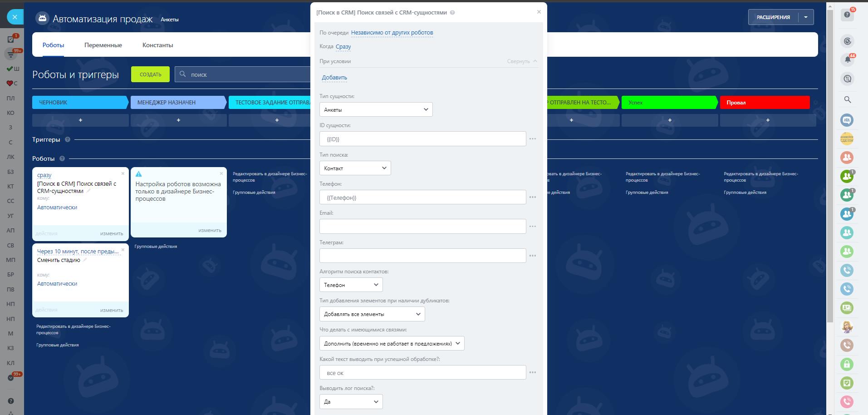Click the help icon in the dialog title
This screenshot has height=415, width=868.
[x=452, y=13]
